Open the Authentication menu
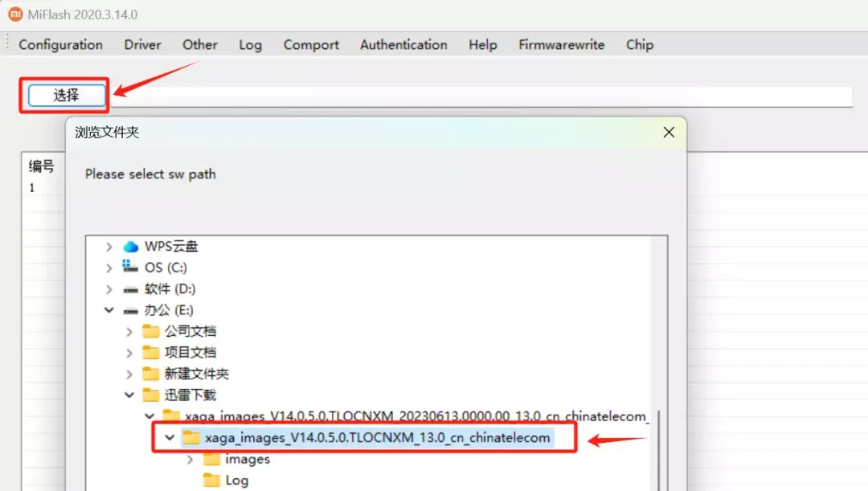Screen dimensions: 868x491 (x=403, y=45)
